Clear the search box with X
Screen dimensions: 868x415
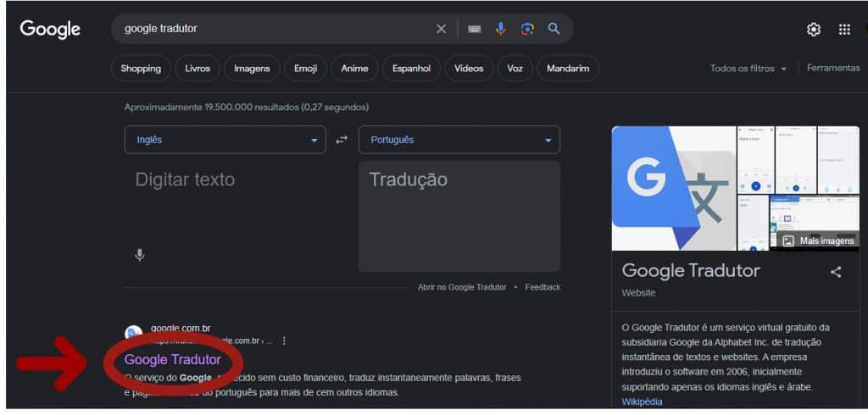441,29
